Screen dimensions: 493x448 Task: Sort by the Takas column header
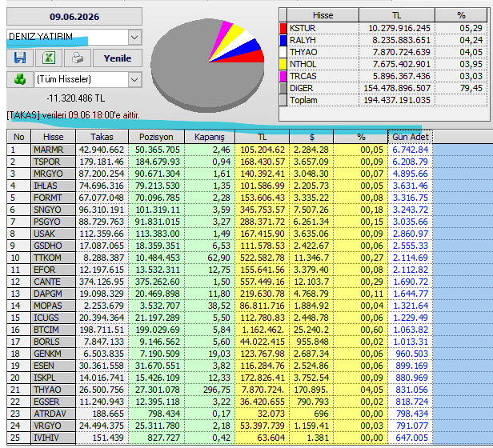click(x=102, y=137)
